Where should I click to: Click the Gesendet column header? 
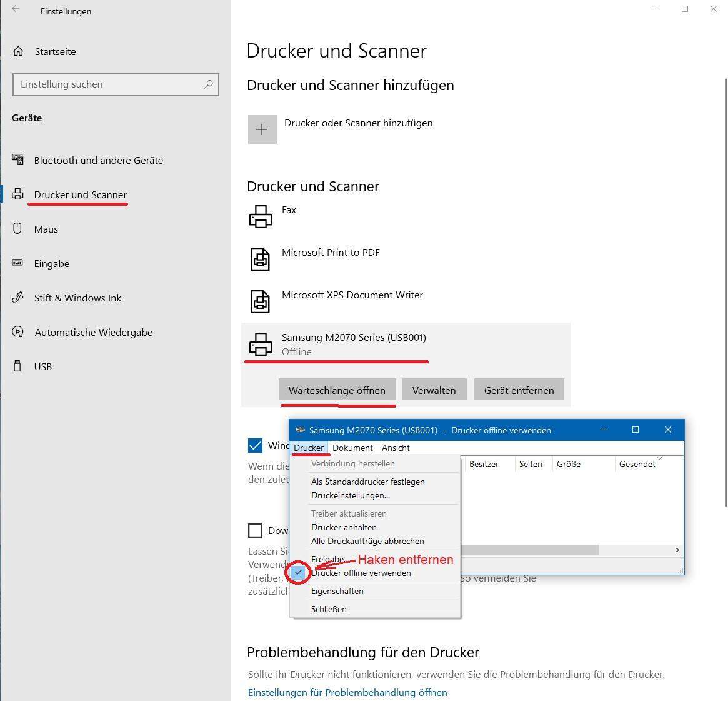[637, 464]
